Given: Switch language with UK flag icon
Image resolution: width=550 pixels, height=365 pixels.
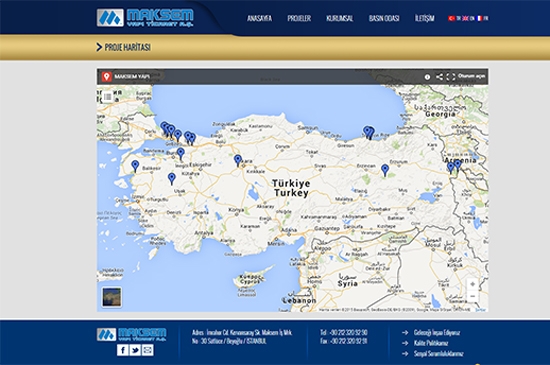Looking at the screenshot, I should click(465, 18).
